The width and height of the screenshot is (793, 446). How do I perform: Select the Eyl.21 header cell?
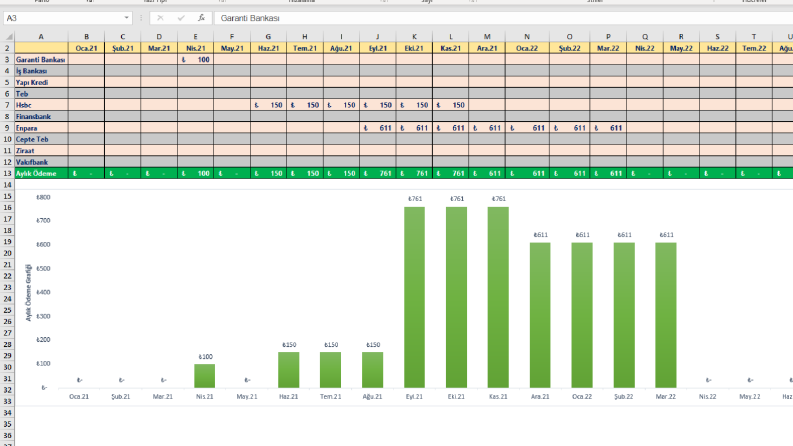pyautogui.click(x=377, y=48)
